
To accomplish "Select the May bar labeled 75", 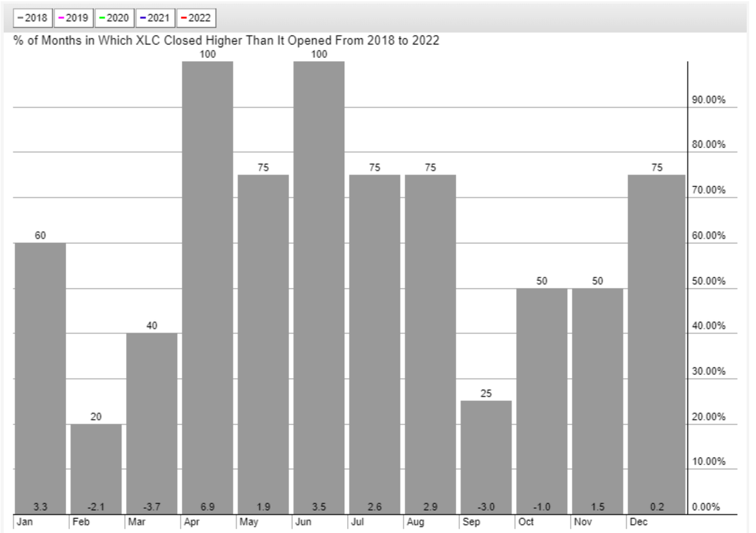I will (263, 345).
